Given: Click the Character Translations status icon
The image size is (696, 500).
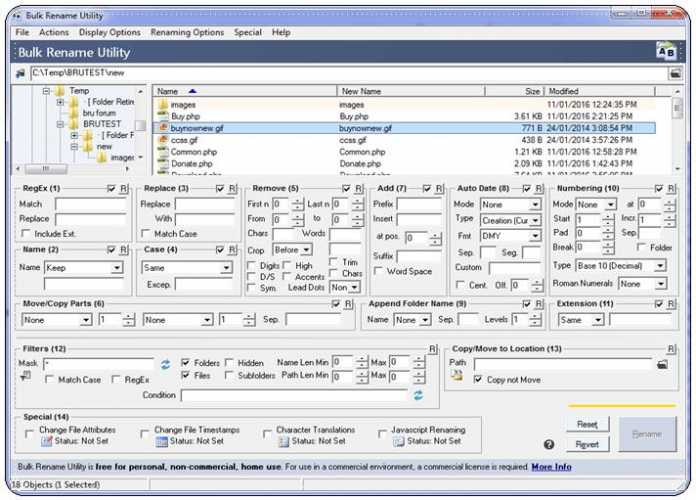Looking at the screenshot, I should click(283, 441).
